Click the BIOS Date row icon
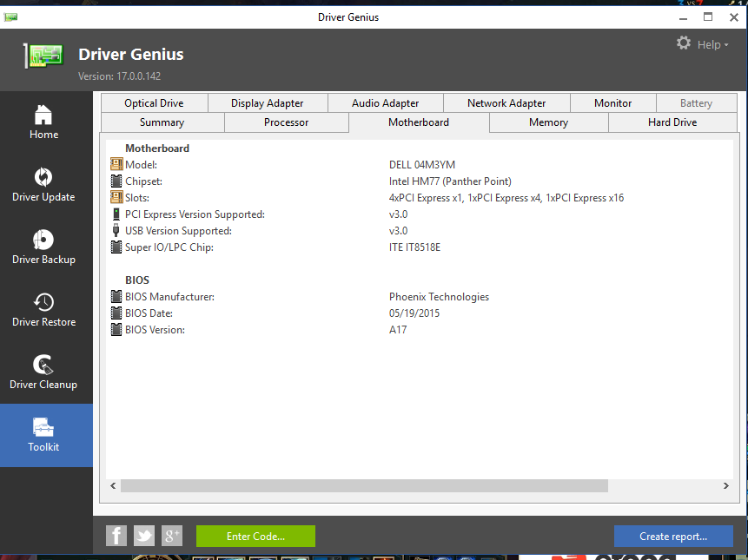The width and height of the screenshot is (748, 560). click(116, 313)
